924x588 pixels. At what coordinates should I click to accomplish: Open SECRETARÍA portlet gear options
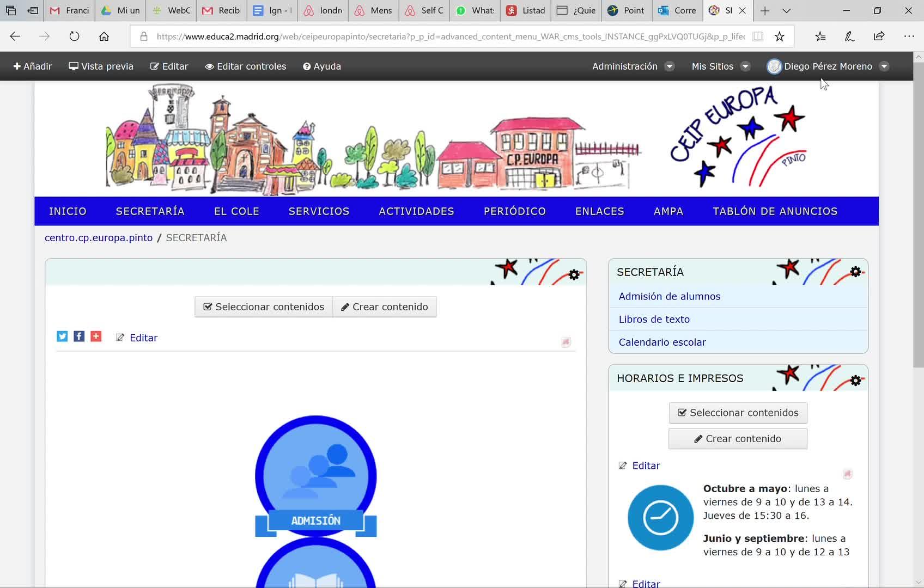(856, 272)
